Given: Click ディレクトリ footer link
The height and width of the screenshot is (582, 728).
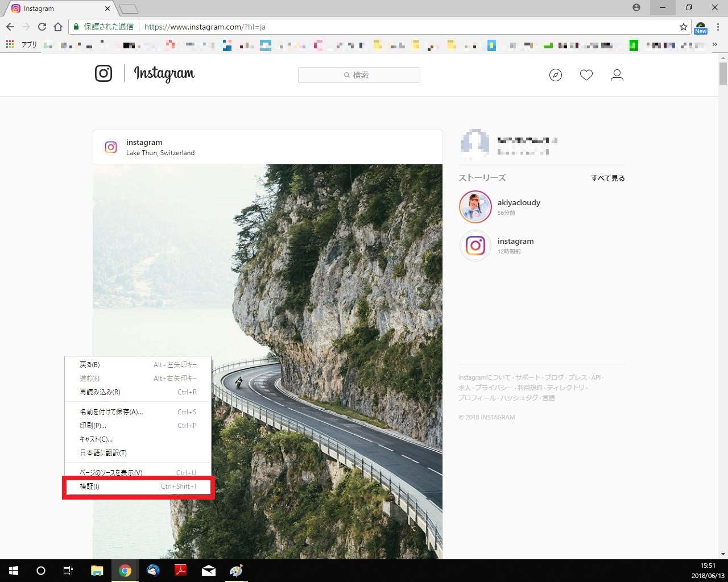Looking at the screenshot, I should pyautogui.click(x=565, y=388).
